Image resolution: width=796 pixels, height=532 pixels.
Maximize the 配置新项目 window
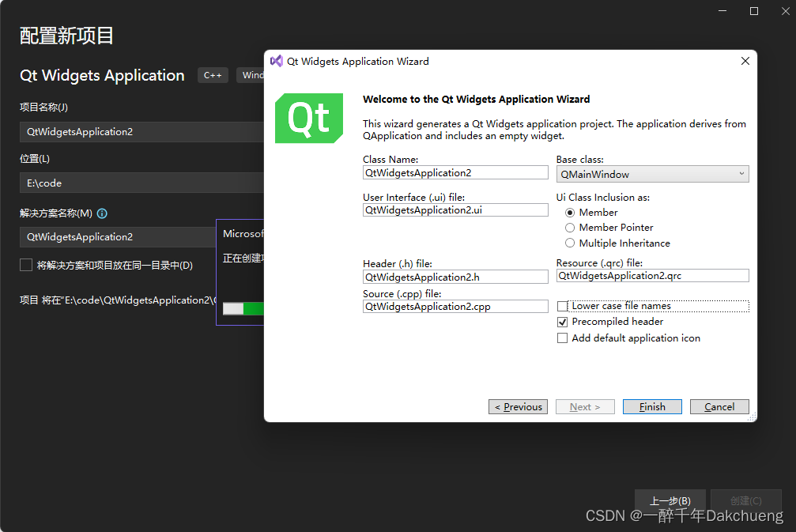point(754,11)
